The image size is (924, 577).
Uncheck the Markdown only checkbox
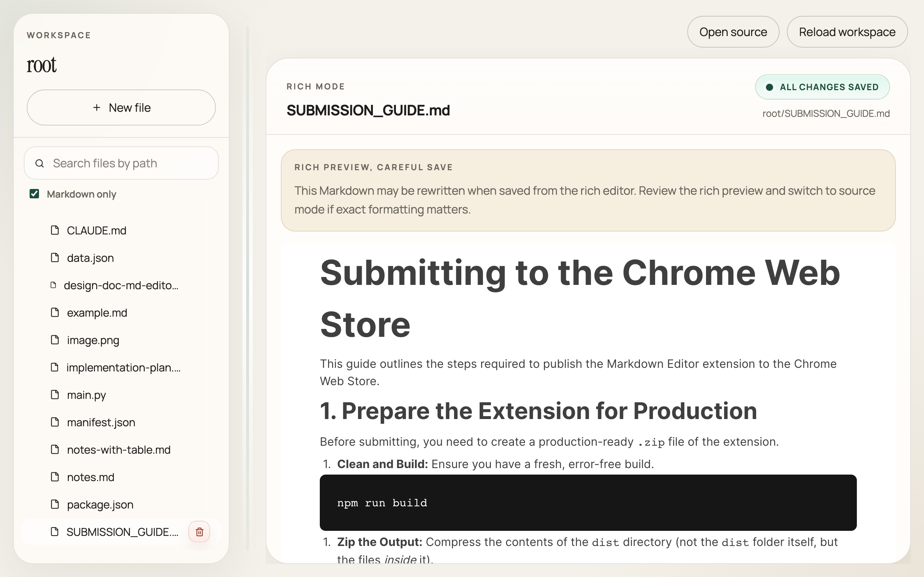[x=34, y=194]
